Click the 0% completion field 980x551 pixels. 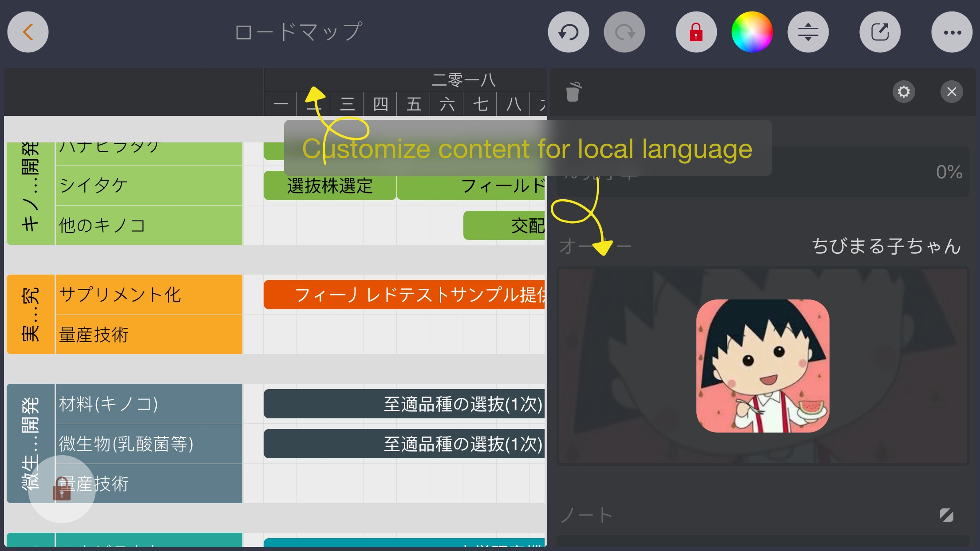coord(948,172)
